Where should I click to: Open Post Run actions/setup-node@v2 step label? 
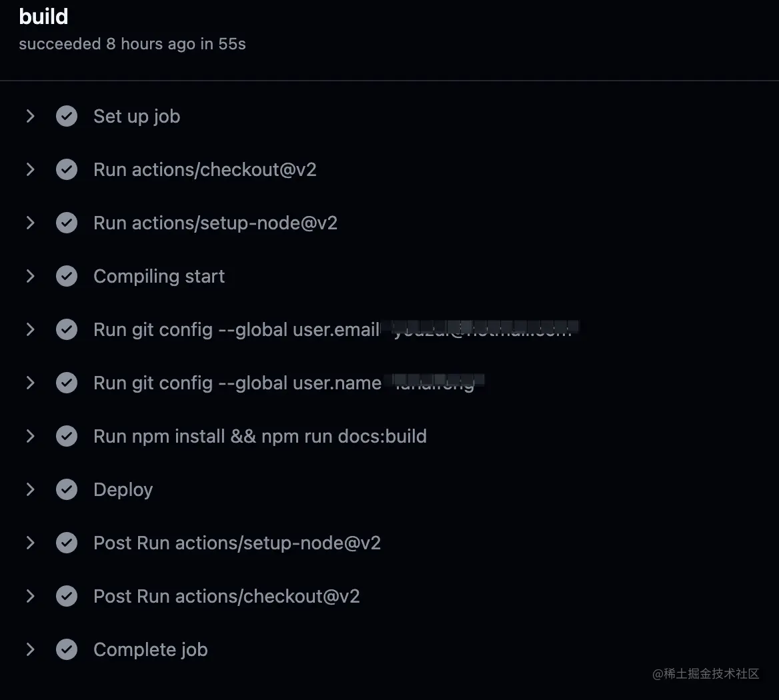click(x=237, y=543)
